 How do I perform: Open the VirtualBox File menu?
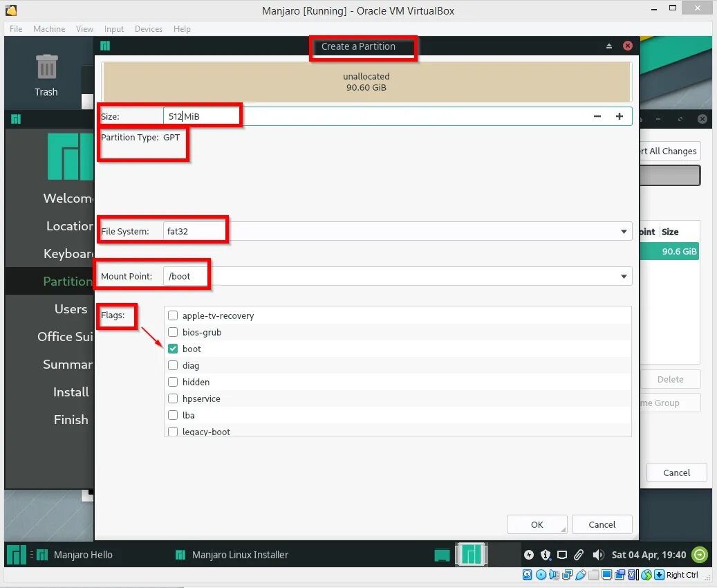coord(16,29)
